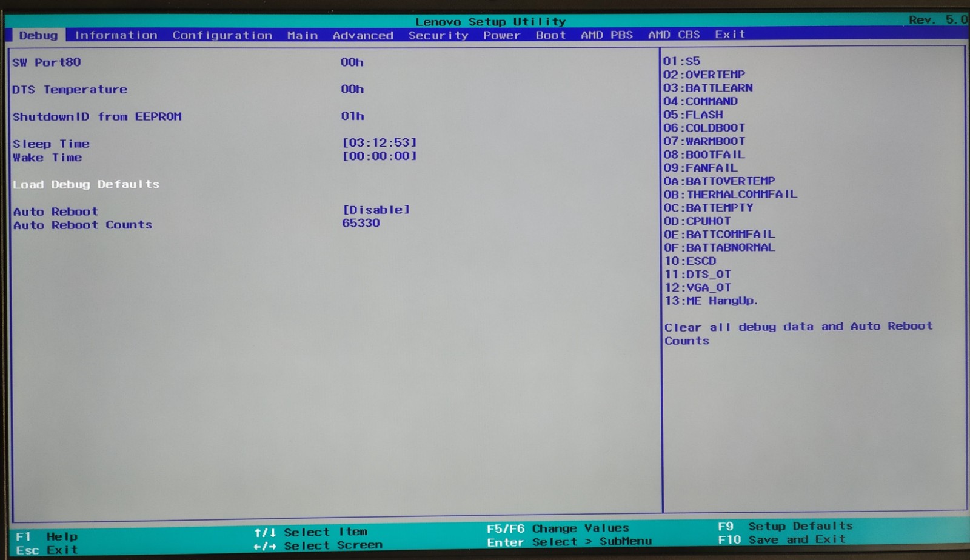Select the Security tab
Image resolution: width=970 pixels, height=560 pixels.
click(x=438, y=35)
